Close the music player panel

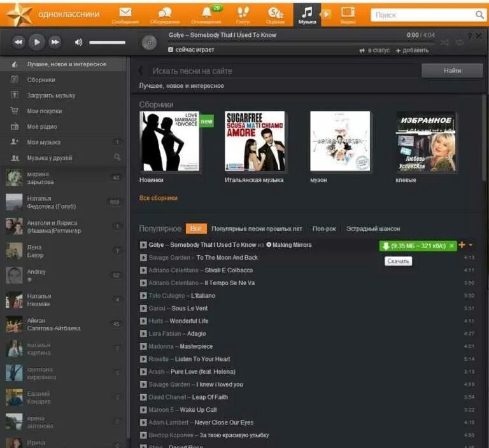coord(479,36)
